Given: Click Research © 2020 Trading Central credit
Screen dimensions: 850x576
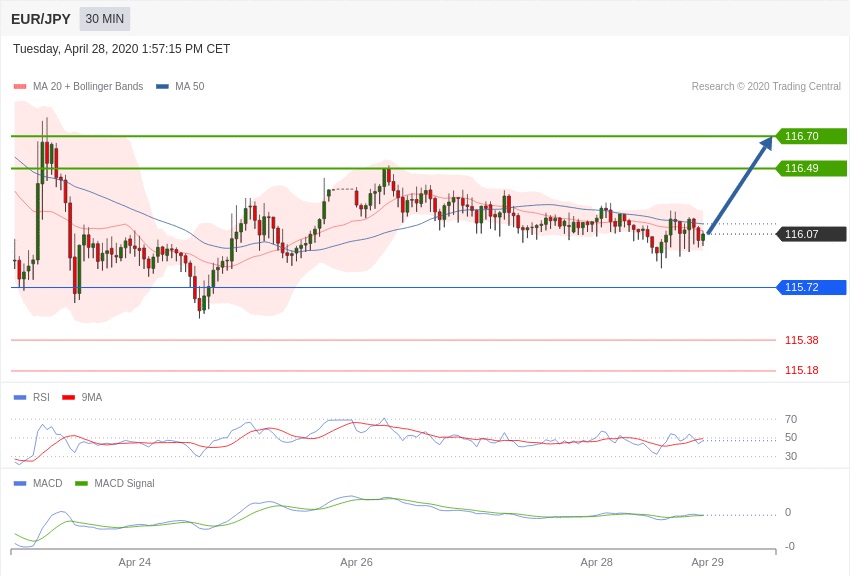Looking at the screenshot, I should (766, 86).
